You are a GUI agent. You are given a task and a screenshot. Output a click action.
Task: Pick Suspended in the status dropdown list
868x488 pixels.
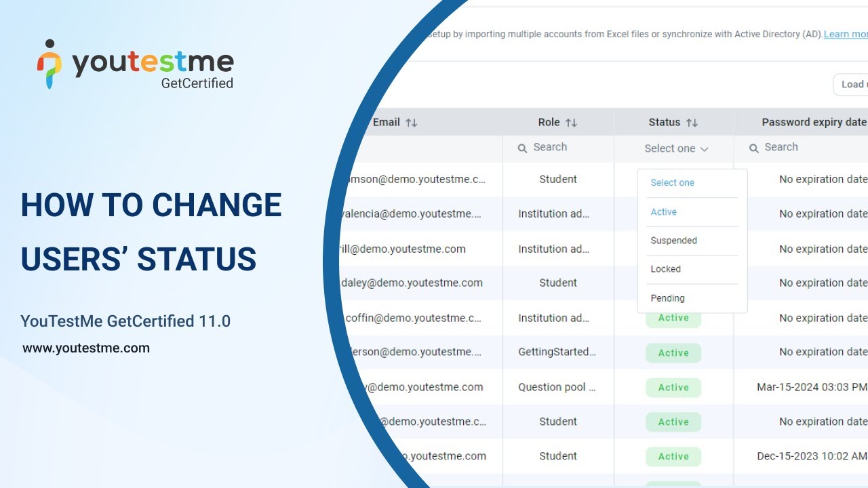(x=674, y=240)
